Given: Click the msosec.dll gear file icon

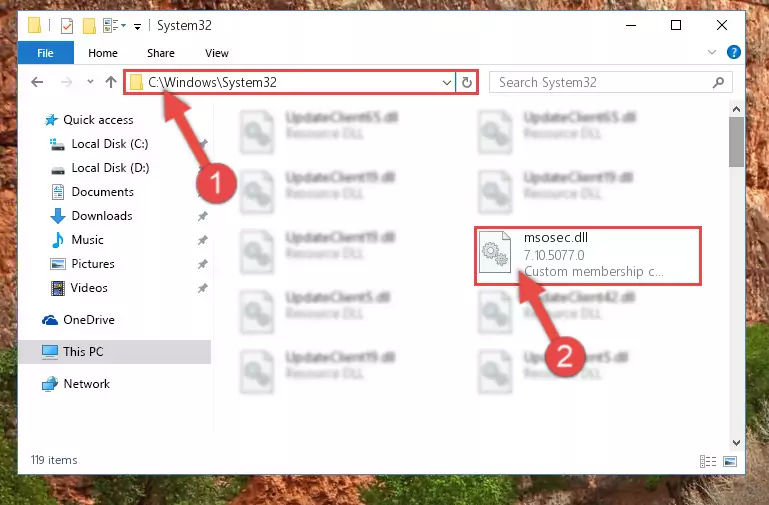Looking at the screenshot, I should [495, 252].
